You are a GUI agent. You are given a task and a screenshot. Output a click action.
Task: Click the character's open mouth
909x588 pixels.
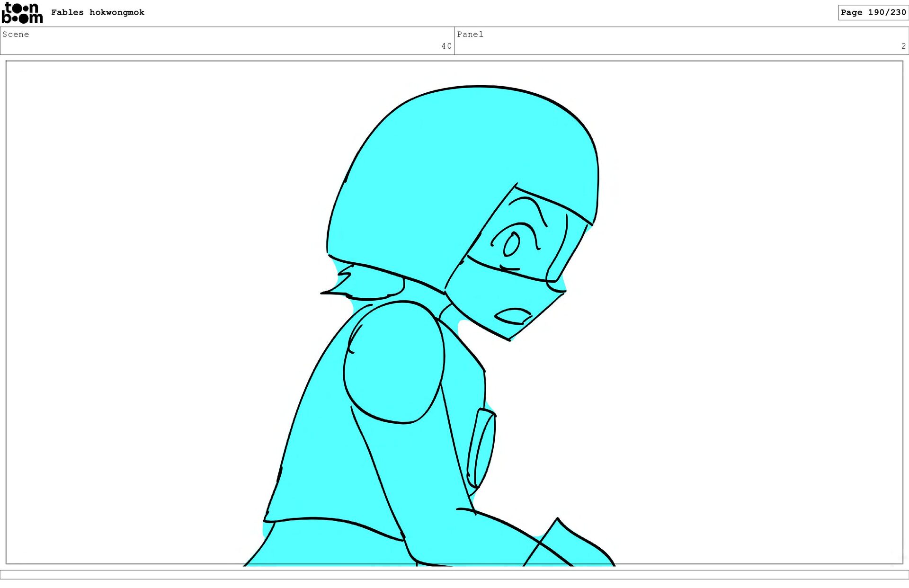tap(513, 316)
